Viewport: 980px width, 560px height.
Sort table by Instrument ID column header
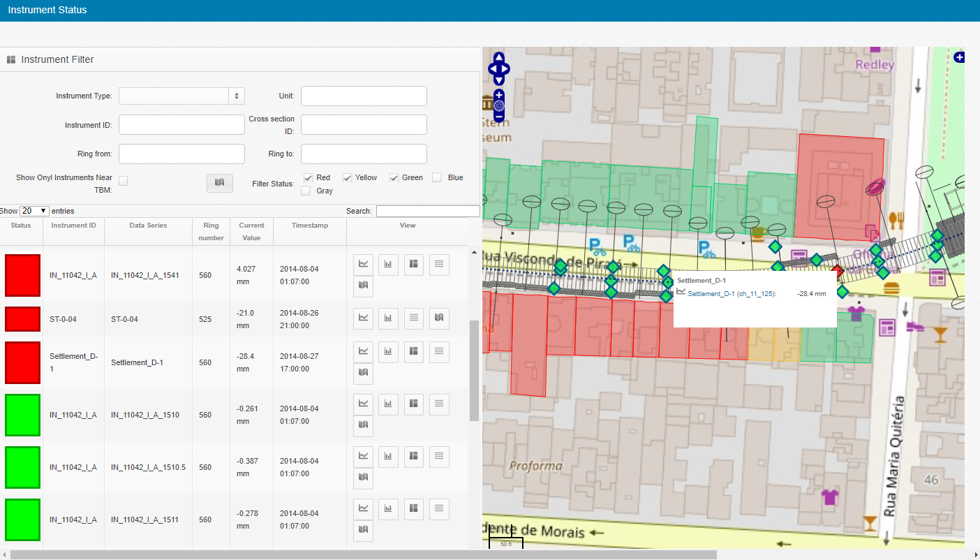coord(73,226)
